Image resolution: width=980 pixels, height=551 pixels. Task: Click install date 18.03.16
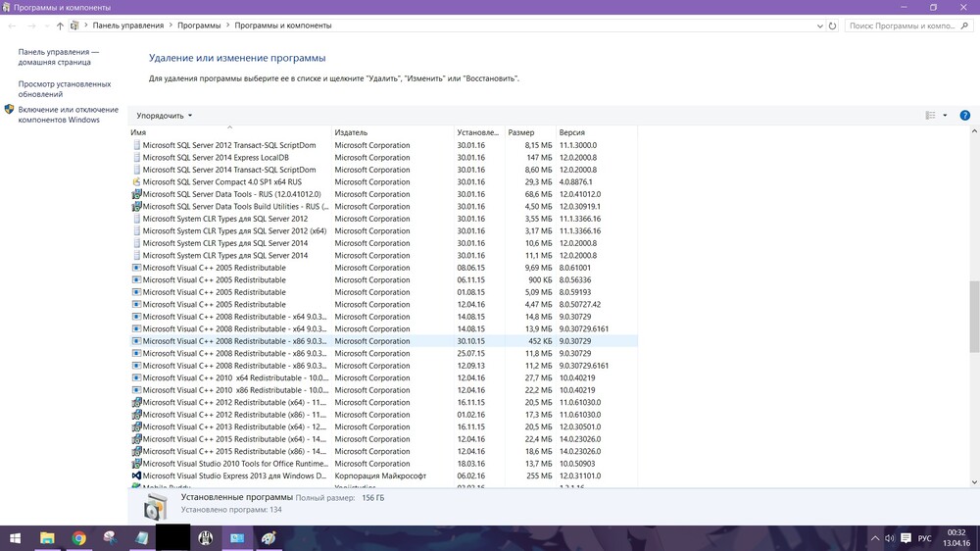pyautogui.click(x=470, y=464)
